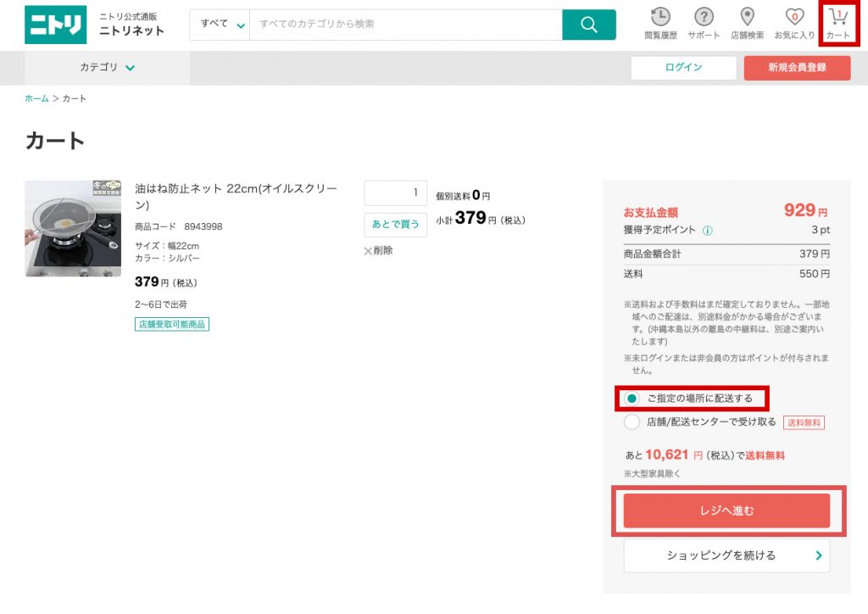
Task: Click the ホーム breadcrumb link
Action: pos(36,98)
